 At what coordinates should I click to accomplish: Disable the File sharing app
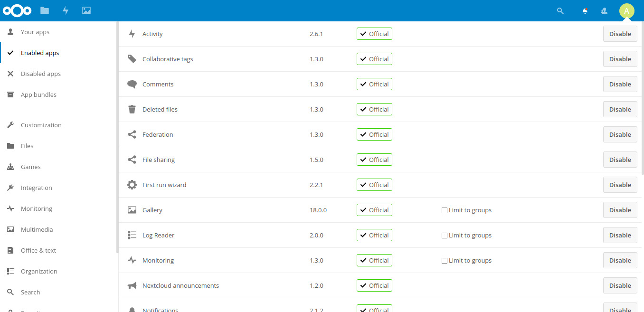pos(620,160)
